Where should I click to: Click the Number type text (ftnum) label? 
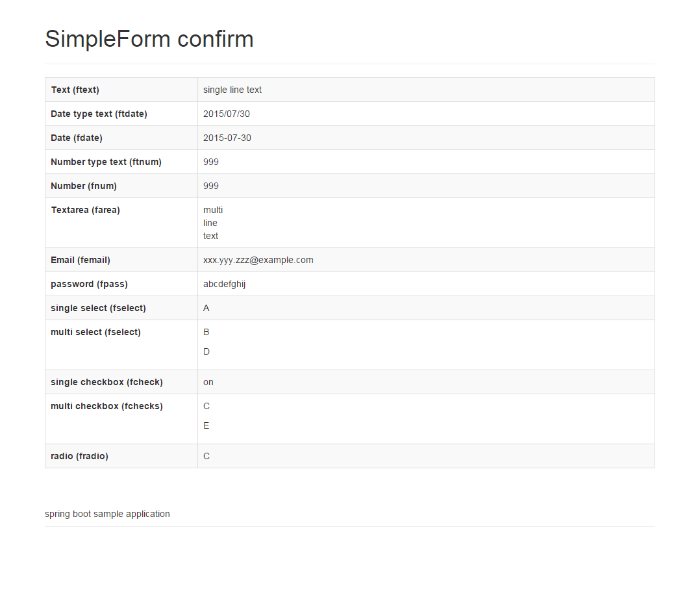pyautogui.click(x=106, y=162)
